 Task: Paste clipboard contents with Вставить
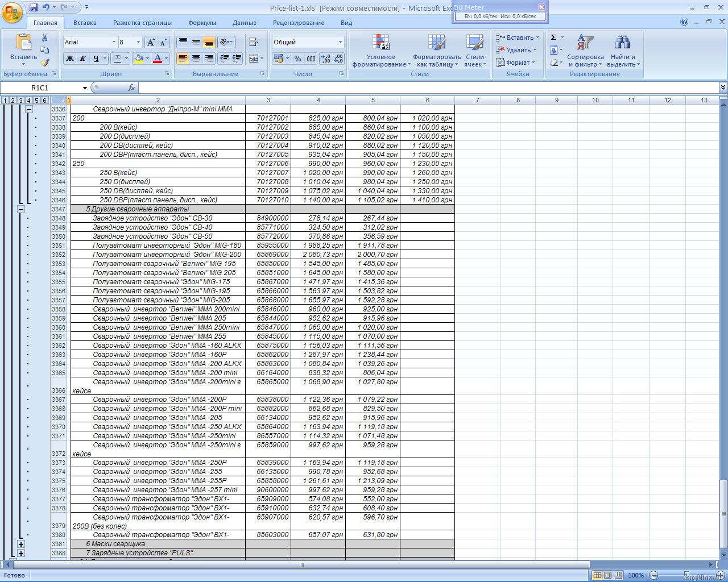pyautogui.click(x=23, y=50)
